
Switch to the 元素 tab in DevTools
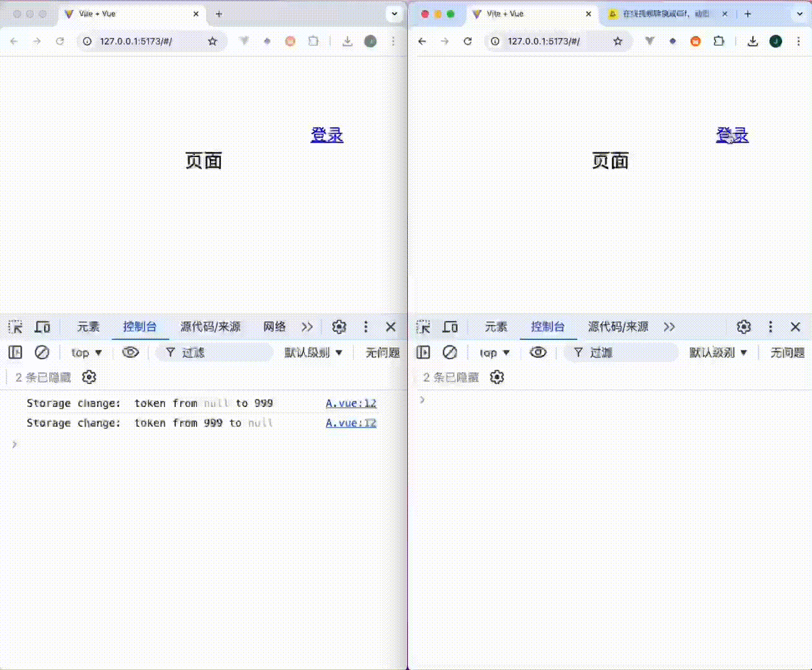pos(88,327)
